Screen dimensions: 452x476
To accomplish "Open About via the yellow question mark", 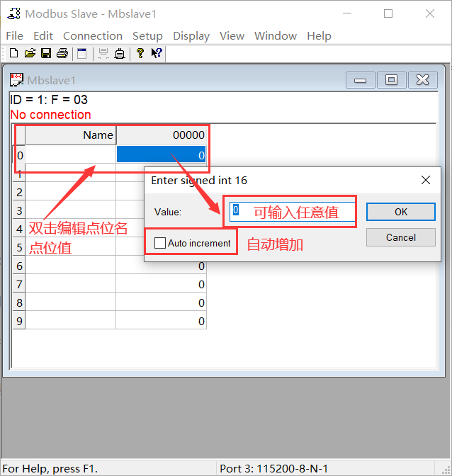I will (x=140, y=53).
